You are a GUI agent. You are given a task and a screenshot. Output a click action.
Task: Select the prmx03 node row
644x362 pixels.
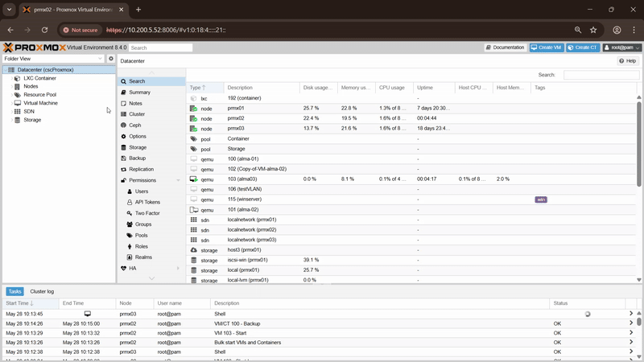[x=411, y=129]
